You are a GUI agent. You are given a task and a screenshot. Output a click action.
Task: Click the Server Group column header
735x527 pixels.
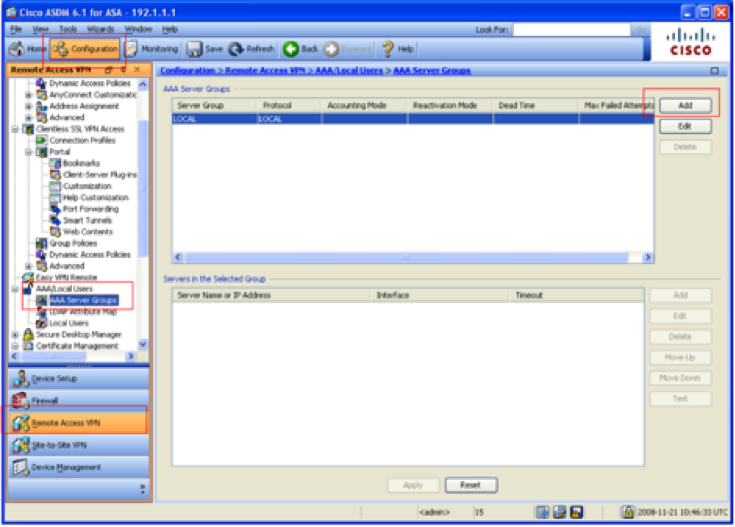point(214,105)
